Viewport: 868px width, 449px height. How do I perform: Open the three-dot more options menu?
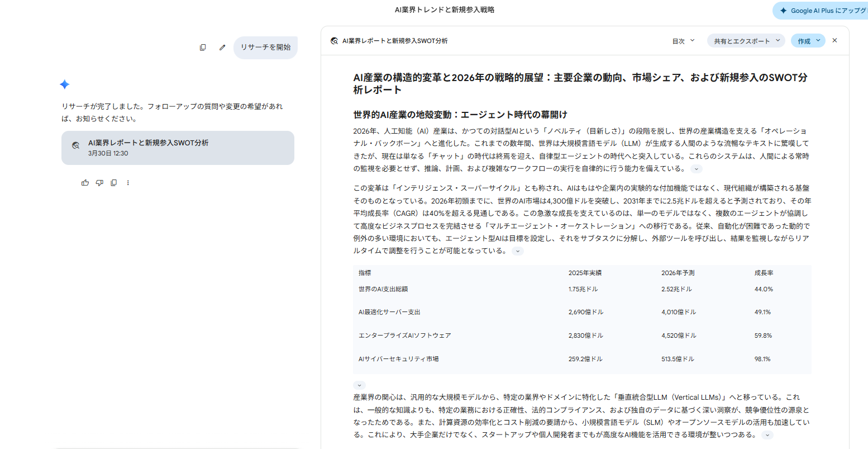click(128, 183)
